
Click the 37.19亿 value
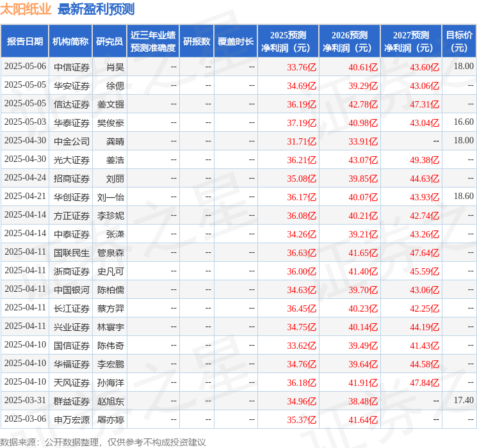pos(302,123)
